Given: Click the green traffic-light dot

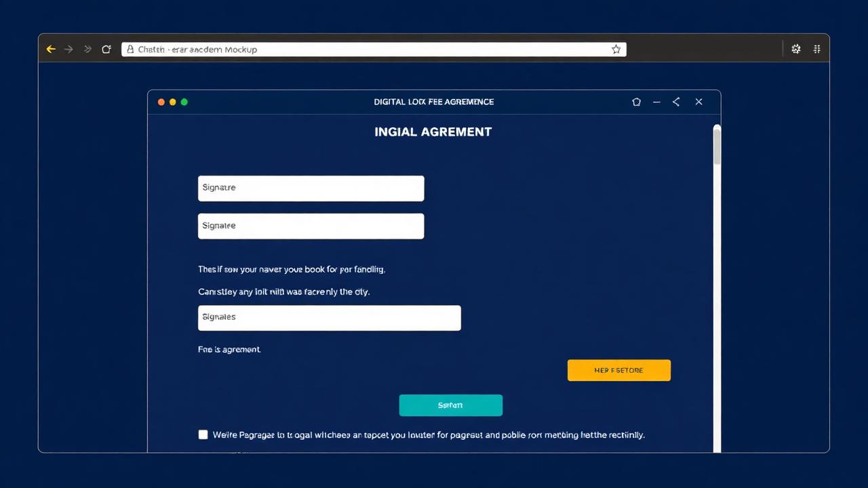Looking at the screenshot, I should 184,102.
